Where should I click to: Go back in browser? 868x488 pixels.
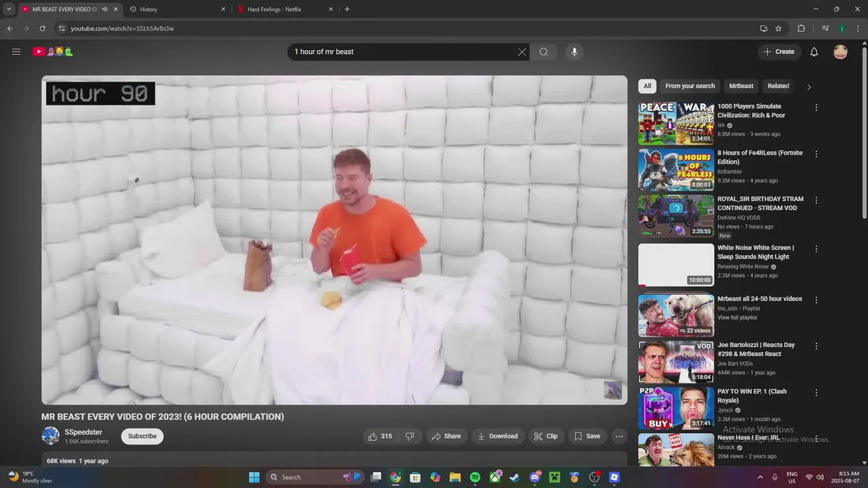(9, 28)
